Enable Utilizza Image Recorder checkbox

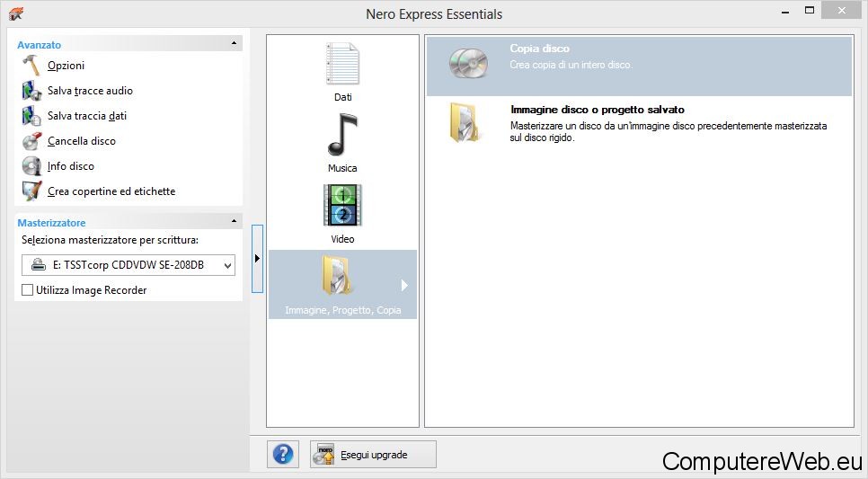(x=27, y=290)
